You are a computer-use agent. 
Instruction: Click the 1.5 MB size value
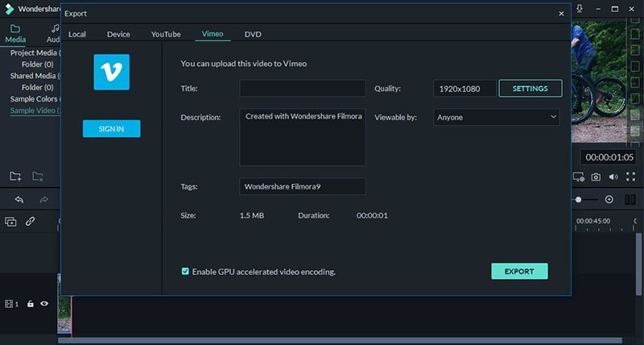pyautogui.click(x=252, y=215)
